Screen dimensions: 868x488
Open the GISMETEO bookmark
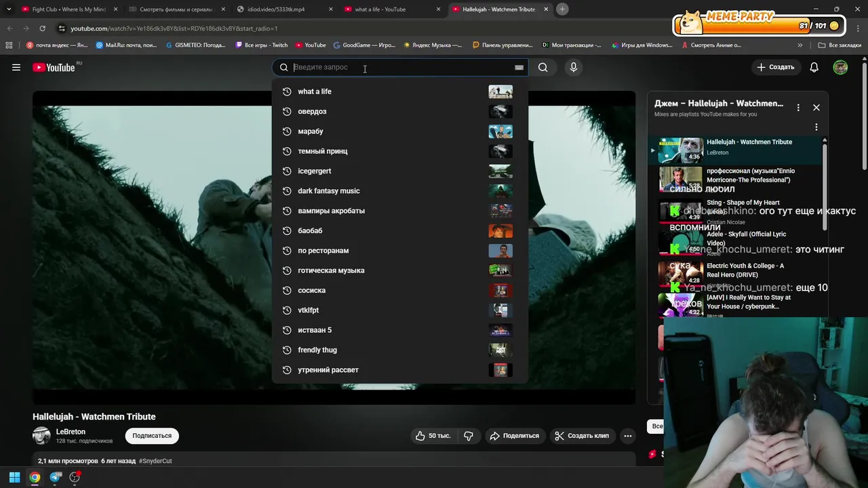(x=196, y=45)
